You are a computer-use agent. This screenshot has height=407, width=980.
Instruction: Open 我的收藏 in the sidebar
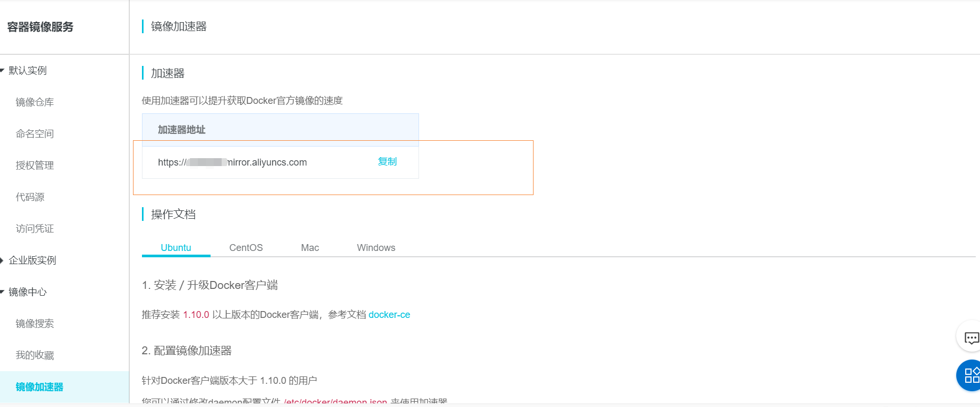pyautogui.click(x=35, y=355)
